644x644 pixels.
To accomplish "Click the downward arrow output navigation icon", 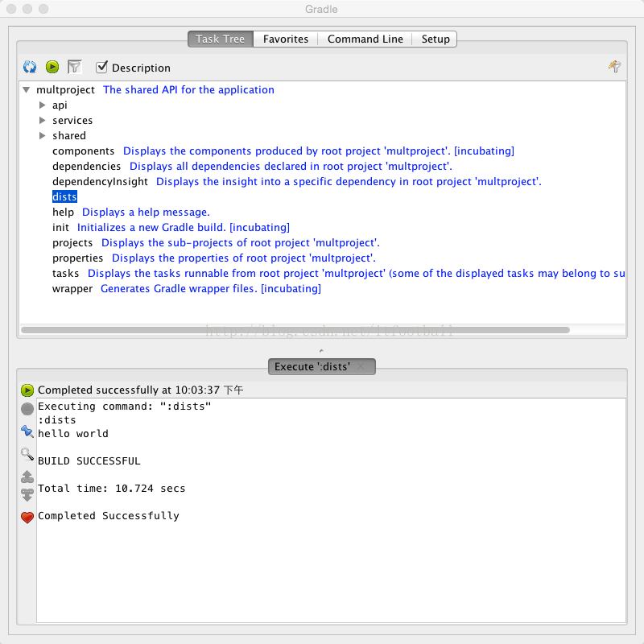I will pyautogui.click(x=27, y=495).
